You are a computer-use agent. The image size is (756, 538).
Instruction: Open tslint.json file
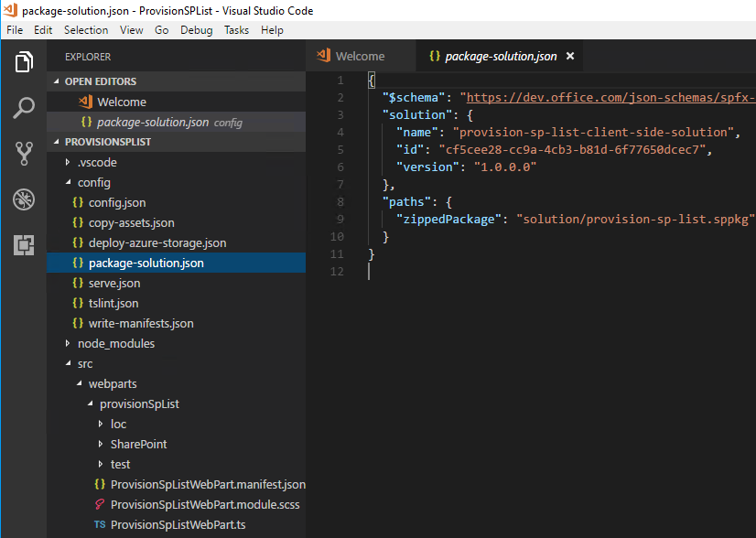tap(176, 303)
